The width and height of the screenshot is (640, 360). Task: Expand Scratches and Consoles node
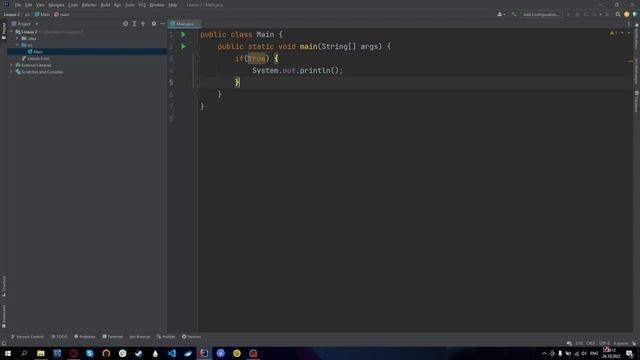coord(11,72)
